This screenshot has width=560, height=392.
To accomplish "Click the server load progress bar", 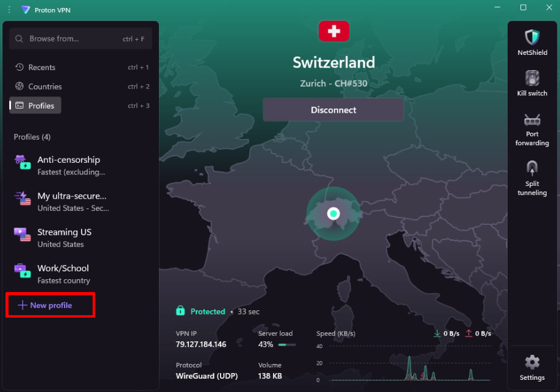I will [287, 344].
